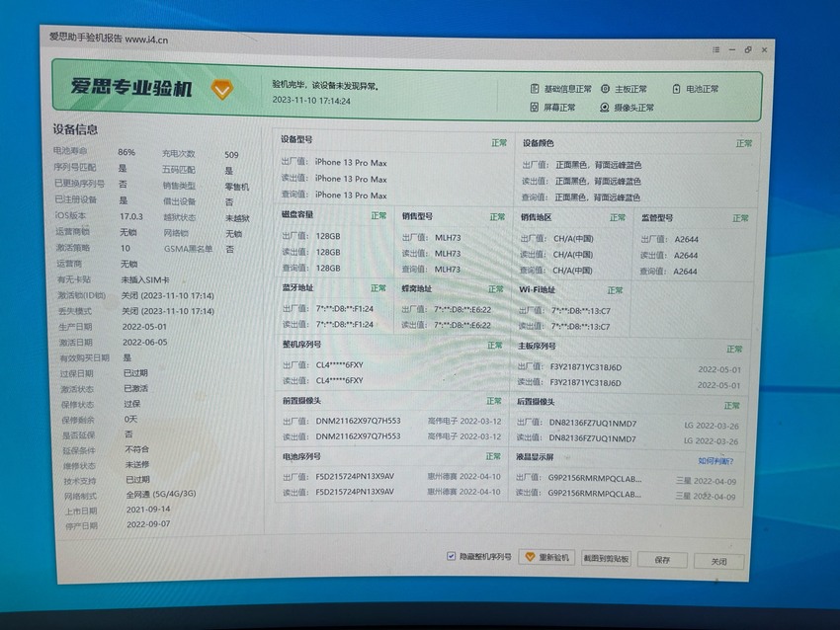Click the release date 2021-09-14
This screenshot has height=630, width=840.
click(148, 509)
